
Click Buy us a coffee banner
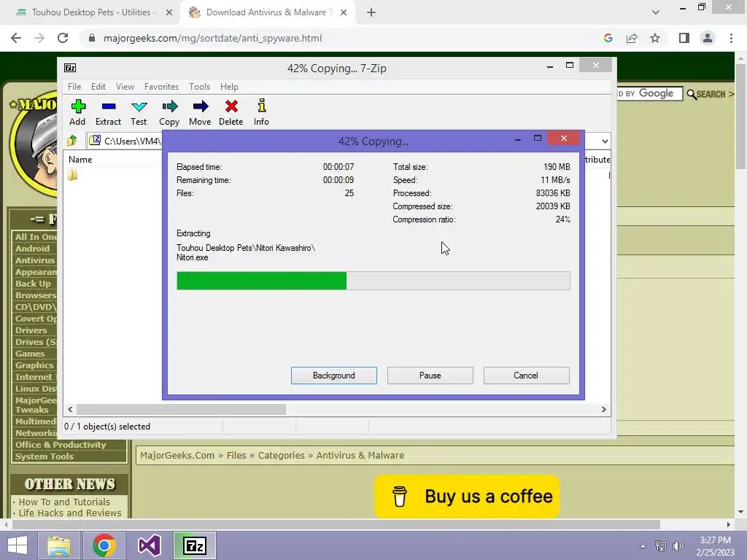coord(467,496)
